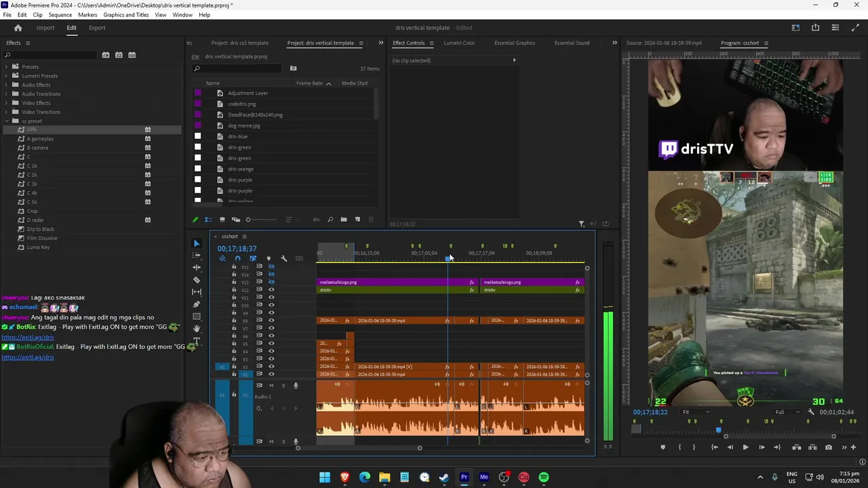Image resolution: width=868 pixels, height=488 pixels.
Task: Expand the Video Transitions folder
Action: coord(6,112)
